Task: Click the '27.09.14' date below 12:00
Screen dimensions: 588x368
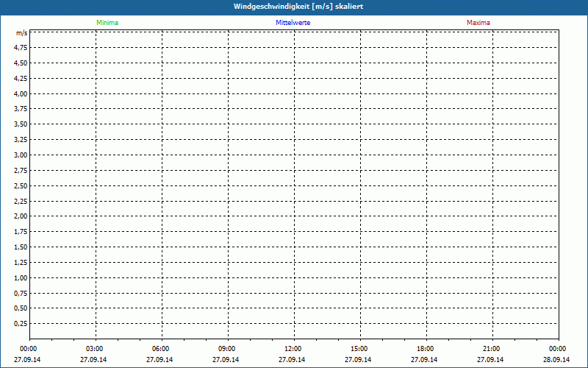Action: 292,359
